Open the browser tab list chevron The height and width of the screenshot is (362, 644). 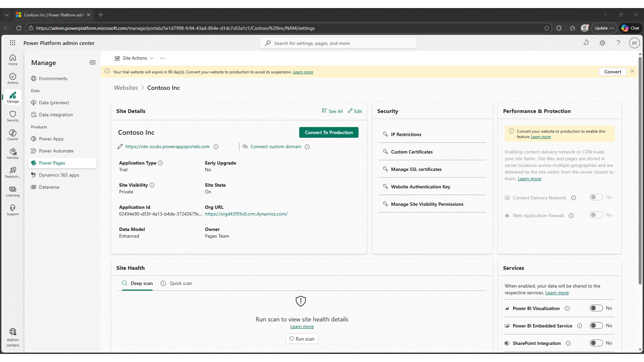(x=7, y=15)
